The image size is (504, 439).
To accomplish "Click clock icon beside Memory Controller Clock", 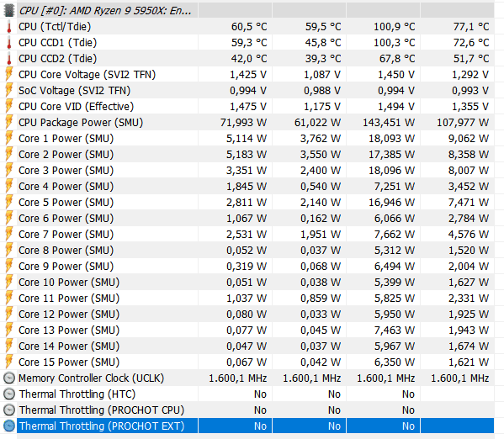I will (9, 378).
